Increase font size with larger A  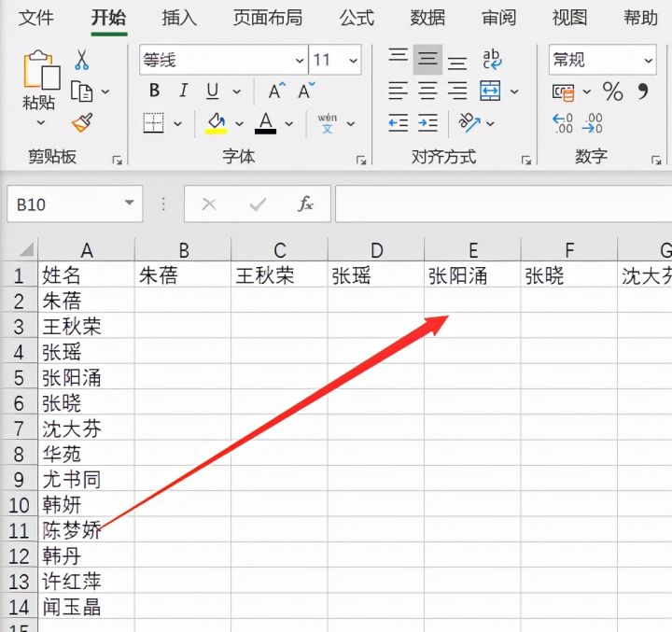[x=276, y=91]
